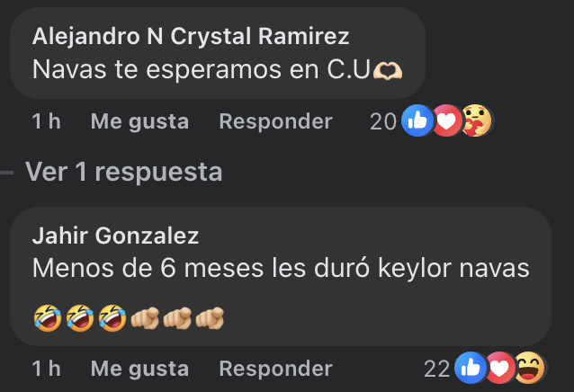Image resolution: width=574 pixels, height=392 pixels.
Task: Click the care hug reaction on Alejandro's comment
Action: point(477,120)
